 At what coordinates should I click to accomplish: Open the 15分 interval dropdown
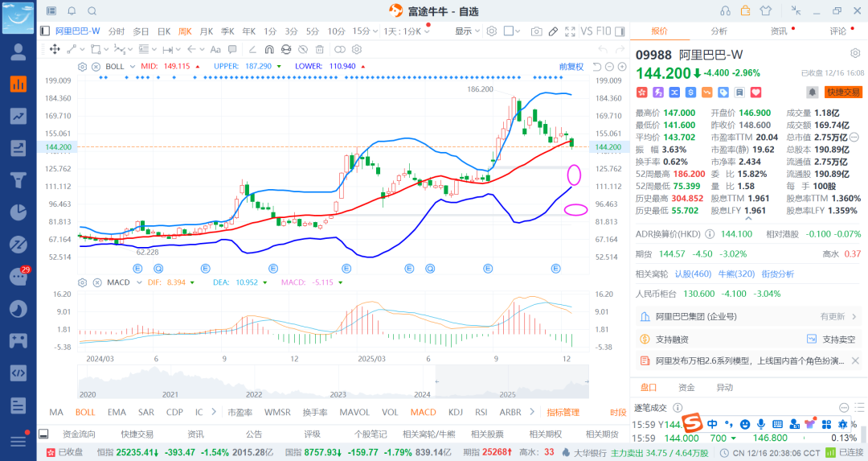(x=366, y=31)
